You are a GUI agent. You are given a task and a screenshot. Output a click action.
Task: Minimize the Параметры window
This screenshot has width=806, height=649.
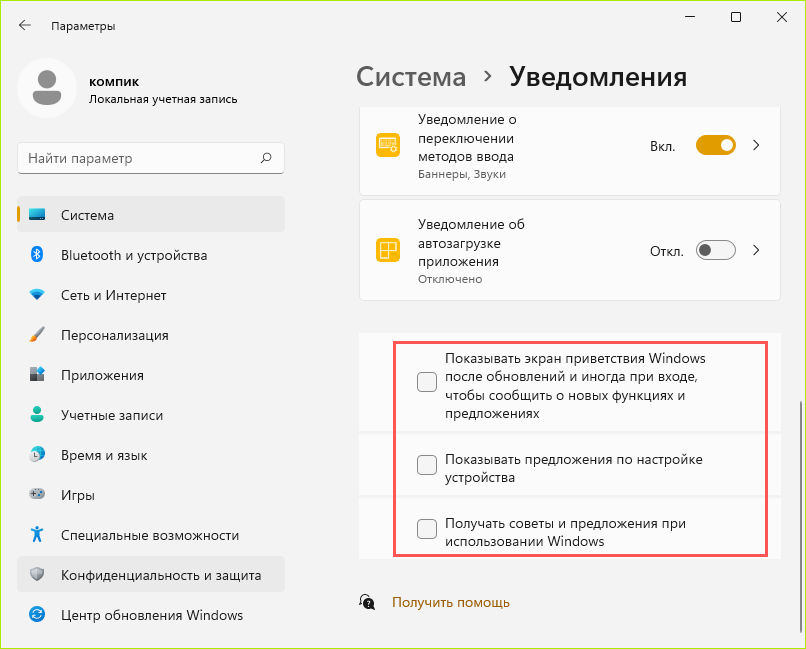[x=690, y=17]
